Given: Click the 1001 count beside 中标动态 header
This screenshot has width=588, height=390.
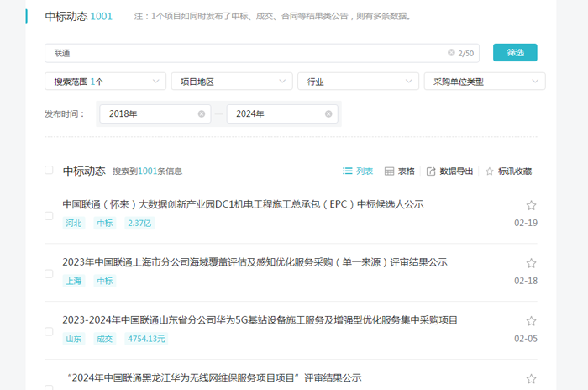Looking at the screenshot, I should click(x=102, y=17).
